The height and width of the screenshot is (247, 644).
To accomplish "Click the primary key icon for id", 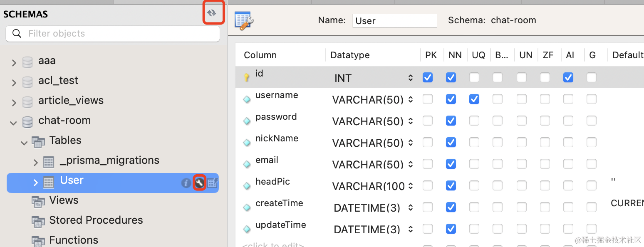I will pos(247,78).
